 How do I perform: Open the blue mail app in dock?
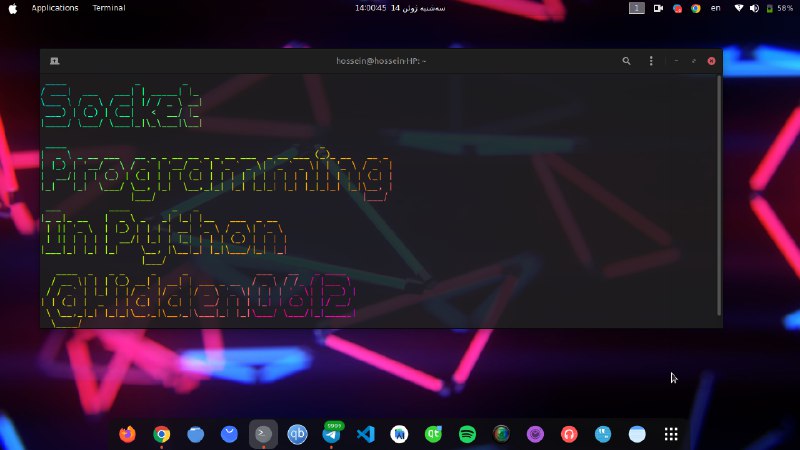[x=230, y=434]
